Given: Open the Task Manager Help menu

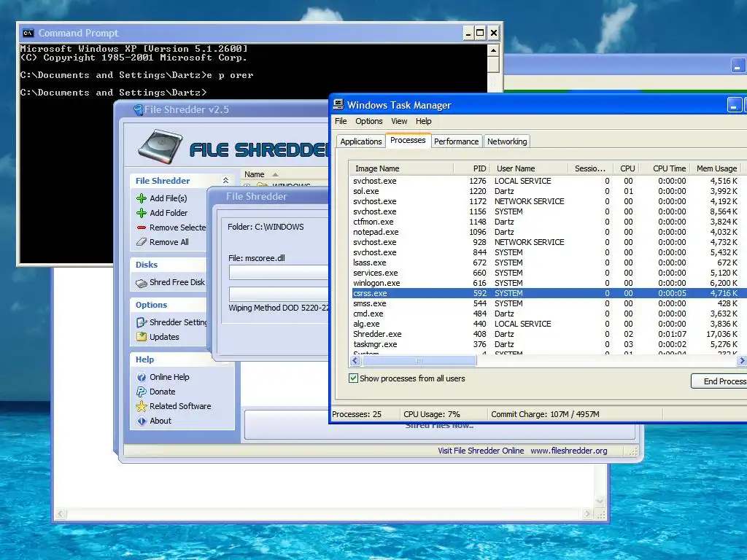Looking at the screenshot, I should pyautogui.click(x=424, y=121).
